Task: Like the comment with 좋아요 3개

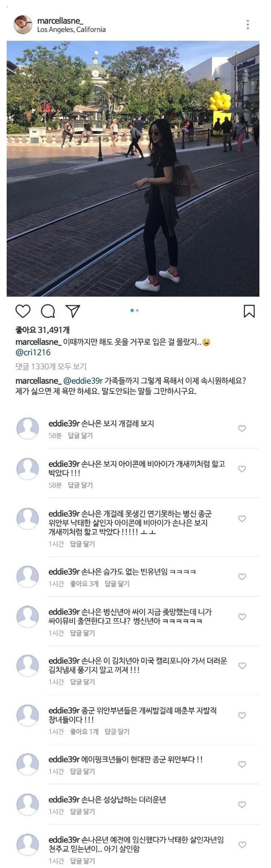Action: point(242,577)
